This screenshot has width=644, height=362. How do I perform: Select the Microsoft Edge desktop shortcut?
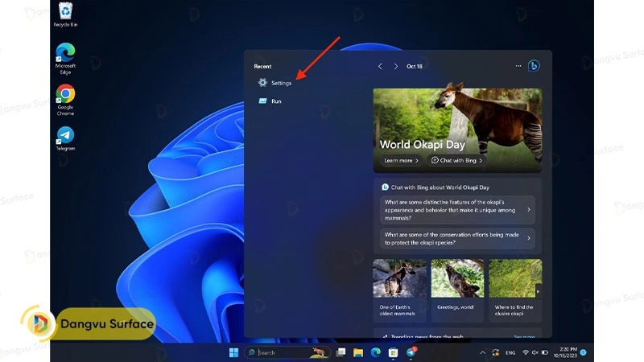point(65,59)
